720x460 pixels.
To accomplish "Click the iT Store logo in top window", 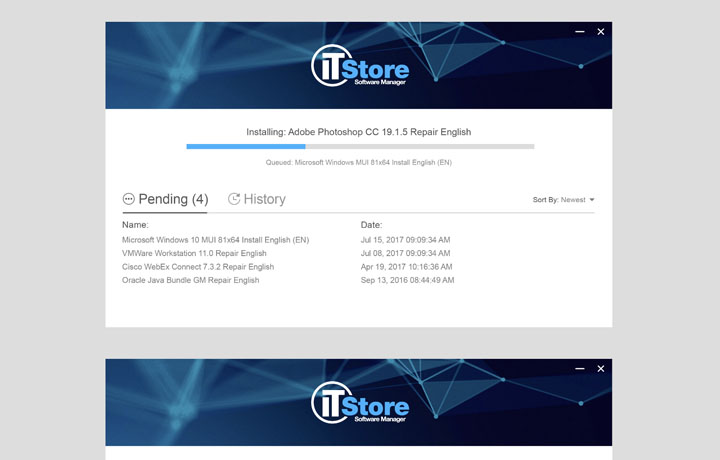I will tap(359, 67).
